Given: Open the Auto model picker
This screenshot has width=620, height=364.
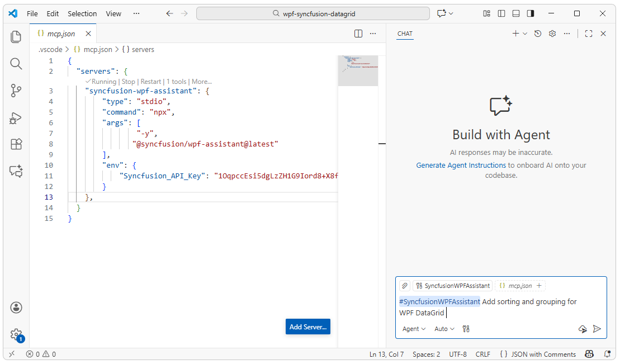Looking at the screenshot, I should coord(443,329).
